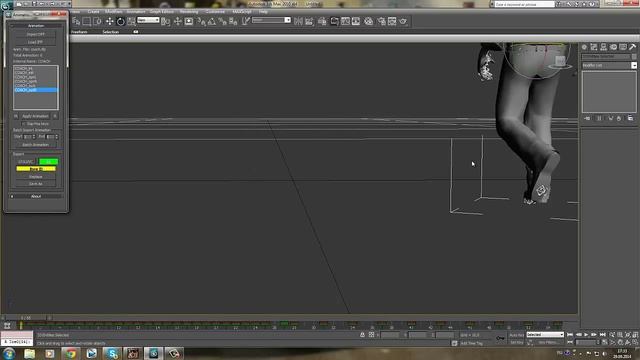Click the Pin Stack icon under the modifier stack
The height and width of the screenshot is (360, 640).
click(587, 118)
